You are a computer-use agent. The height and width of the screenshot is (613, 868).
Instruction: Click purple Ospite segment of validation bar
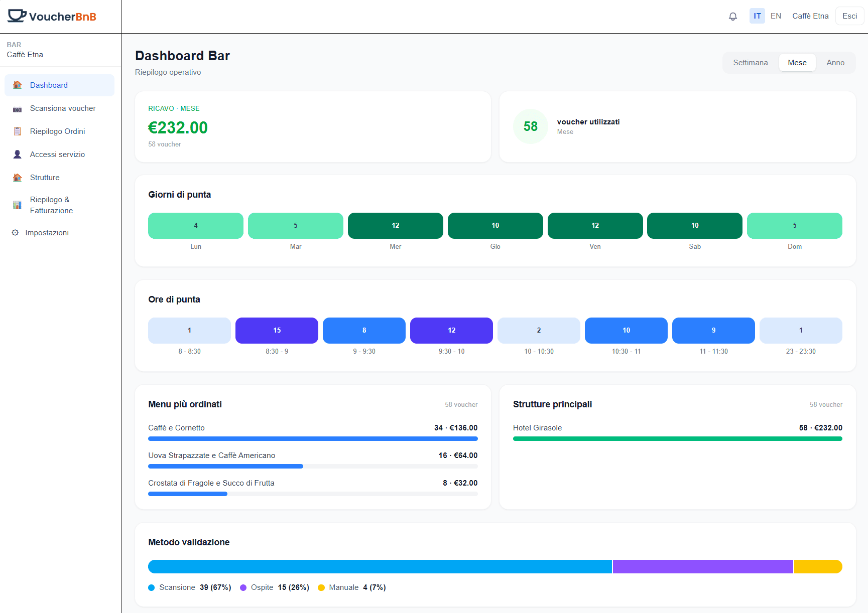(x=703, y=566)
